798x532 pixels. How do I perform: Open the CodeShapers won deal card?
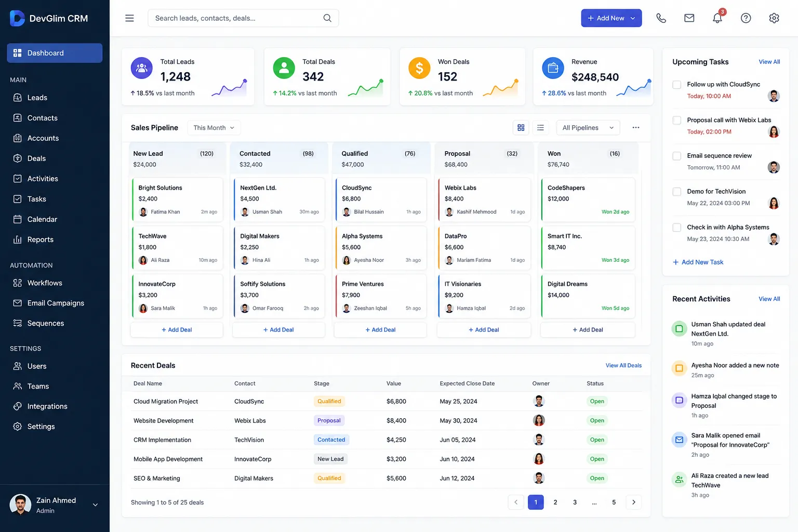point(588,199)
